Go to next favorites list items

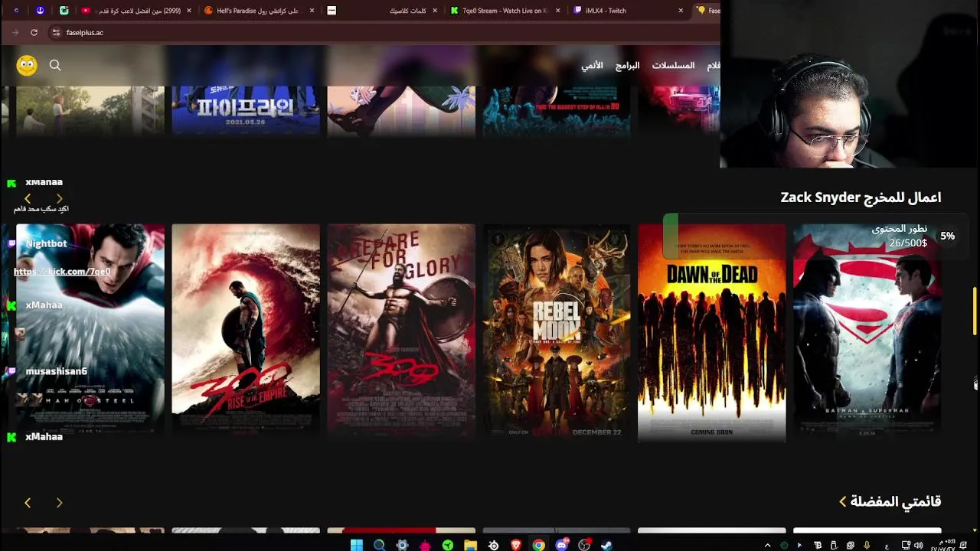(x=60, y=503)
